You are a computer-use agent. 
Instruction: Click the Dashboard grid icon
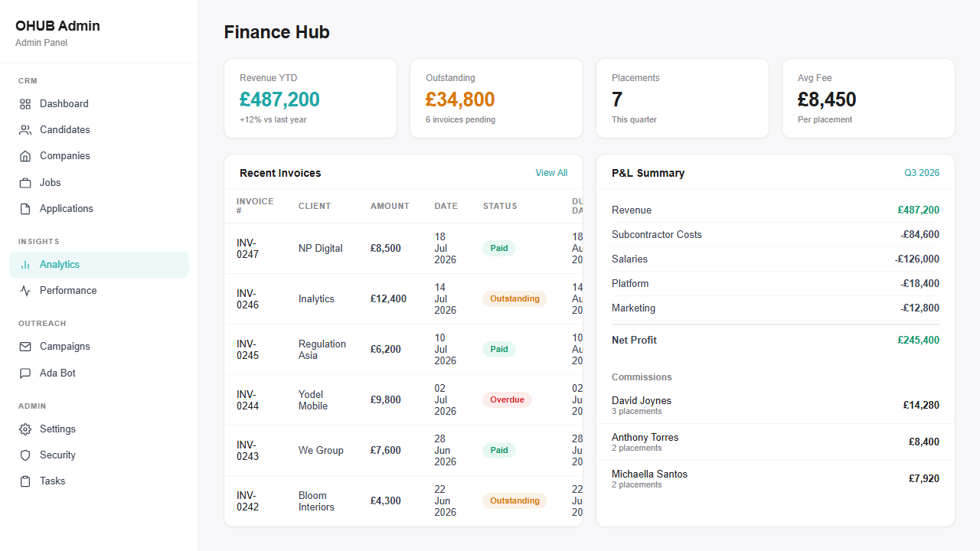[x=25, y=104]
